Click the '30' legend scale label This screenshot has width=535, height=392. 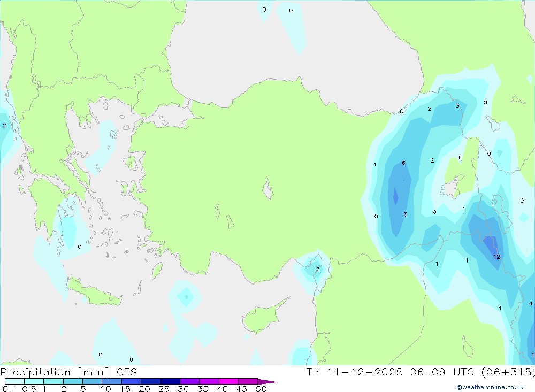pyautogui.click(x=184, y=389)
